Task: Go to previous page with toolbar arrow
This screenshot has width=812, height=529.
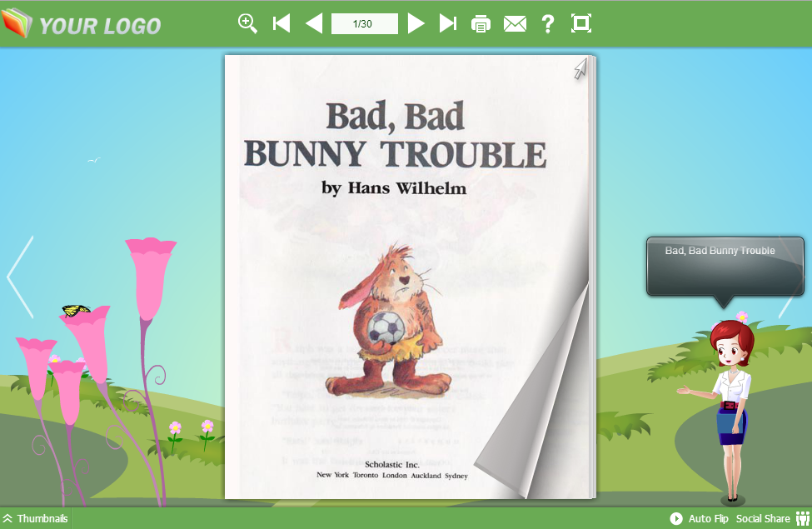Action: coord(314,23)
